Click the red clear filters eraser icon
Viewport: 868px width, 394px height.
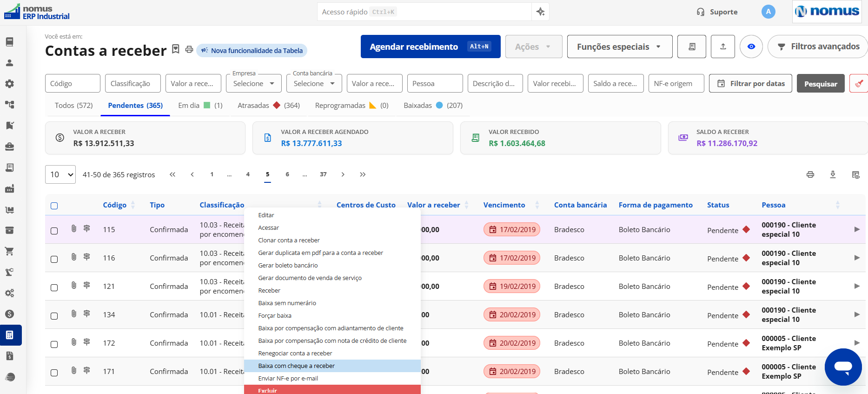859,84
